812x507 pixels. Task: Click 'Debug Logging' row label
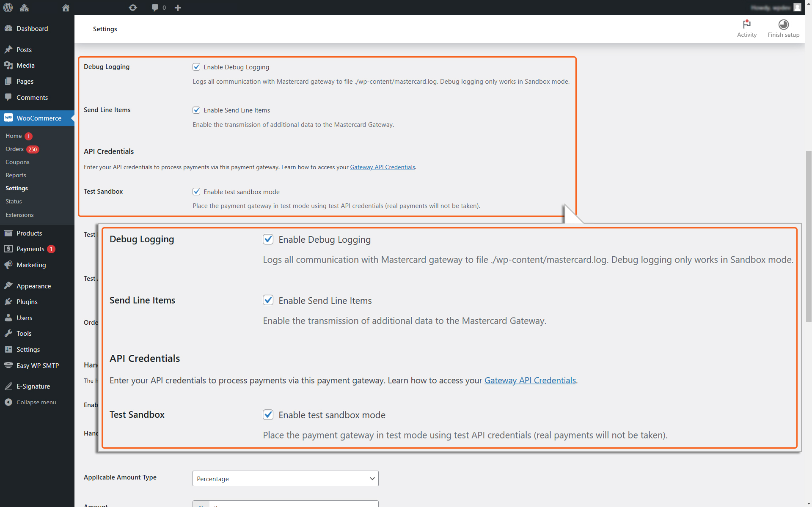coord(107,67)
